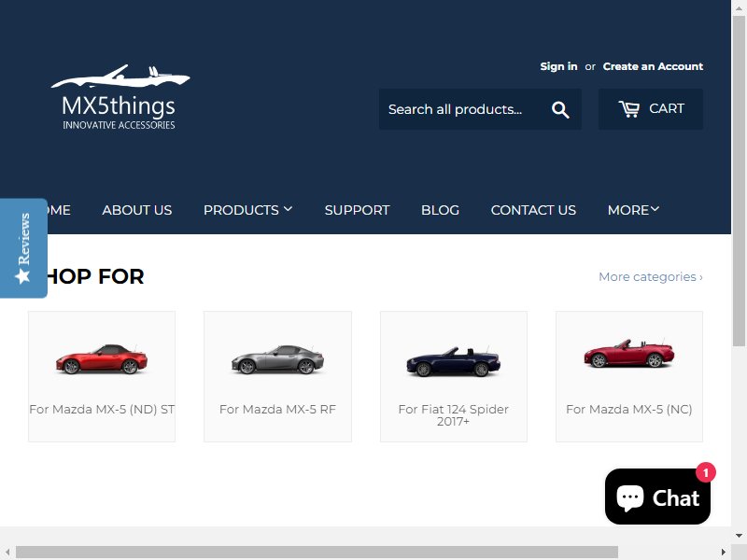The width and height of the screenshot is (747, 560).
Task: Click the More categories link
Action: 650,276
